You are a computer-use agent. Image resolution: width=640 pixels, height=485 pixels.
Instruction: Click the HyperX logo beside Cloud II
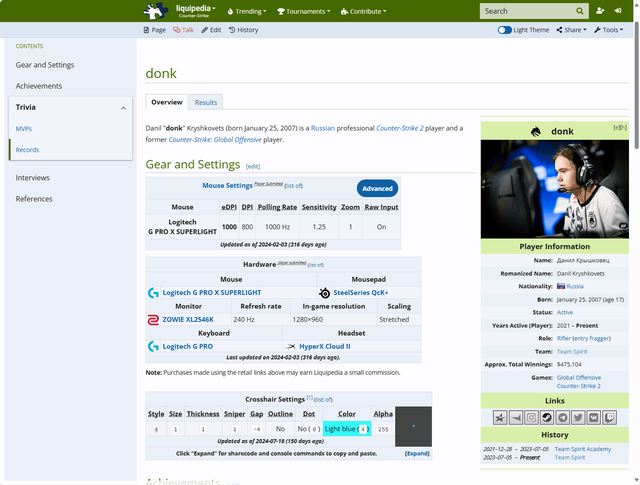coord(290,347)
